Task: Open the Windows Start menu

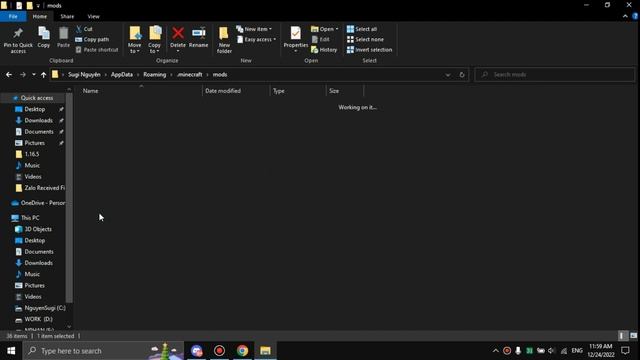Action: tap(11, 351)
